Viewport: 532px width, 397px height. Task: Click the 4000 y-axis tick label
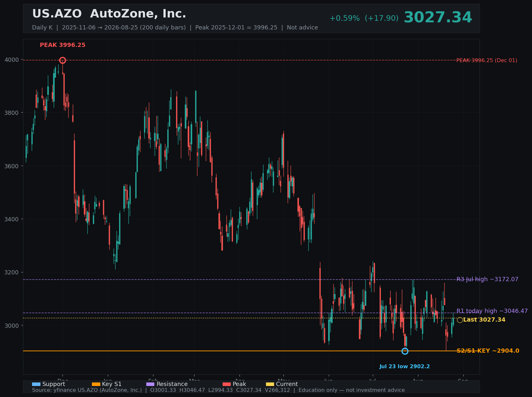click(x=12, y=60)
